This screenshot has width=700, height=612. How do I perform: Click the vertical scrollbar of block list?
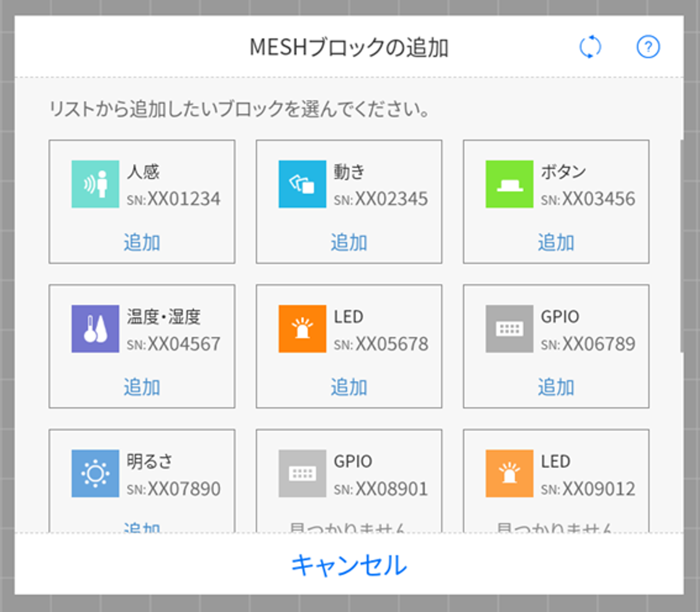point(682,245)
